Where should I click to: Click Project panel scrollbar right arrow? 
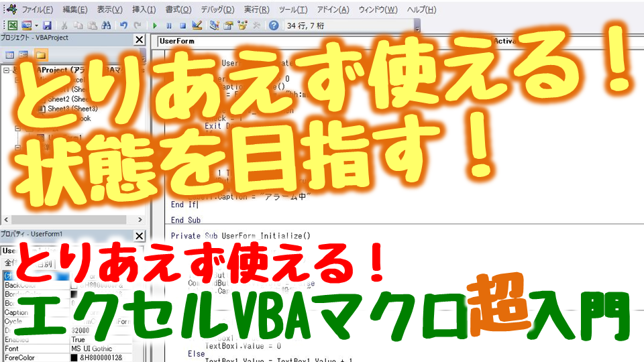pyautogui.click(x=140, y=220)
